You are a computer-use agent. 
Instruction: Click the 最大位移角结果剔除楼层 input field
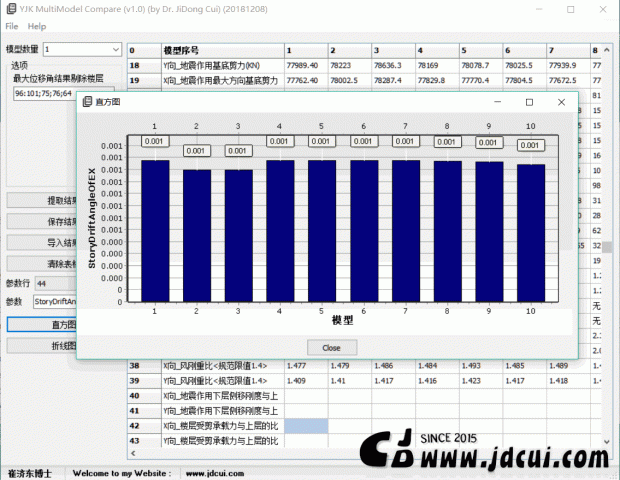[44, 94]
